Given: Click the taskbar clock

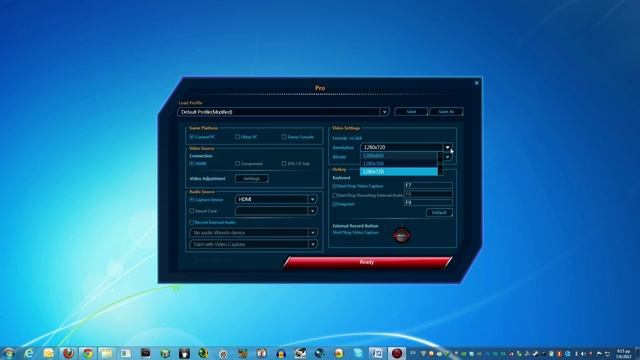Looking at the screenshot, I should coord(623,353).
